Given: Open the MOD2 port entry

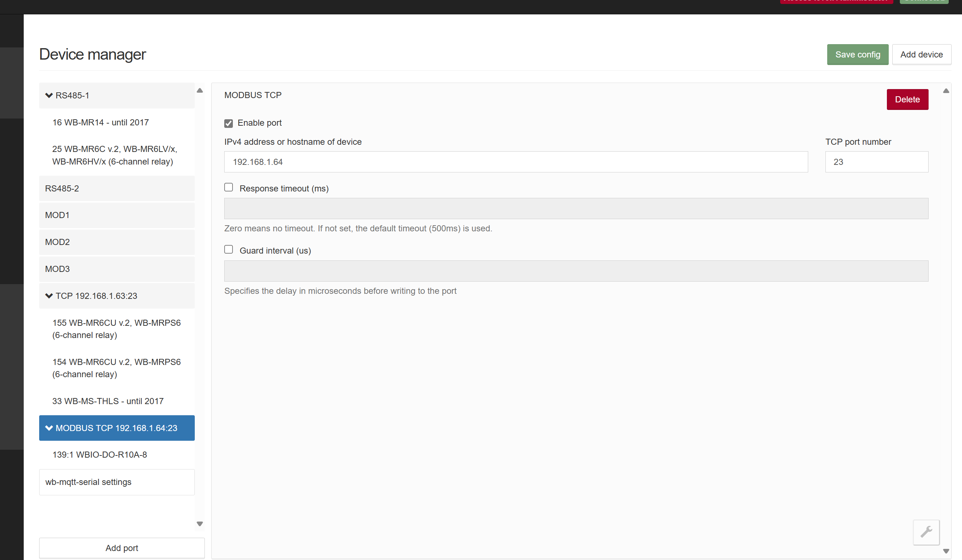Looking at the screenshot, I should 116,242.
